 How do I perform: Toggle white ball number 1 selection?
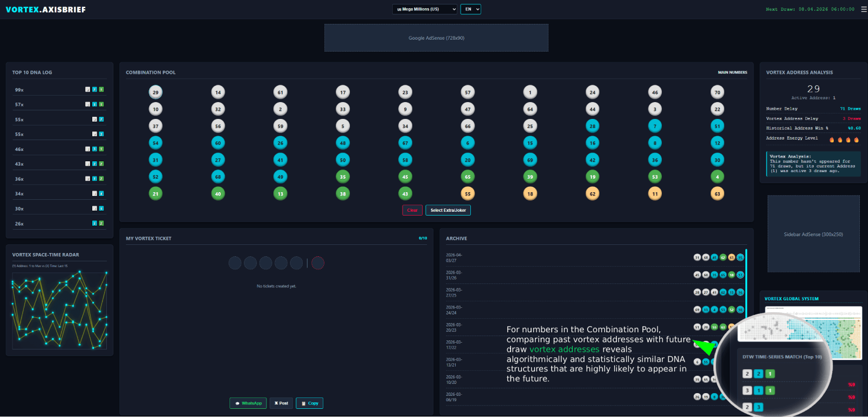coord(530,92)
